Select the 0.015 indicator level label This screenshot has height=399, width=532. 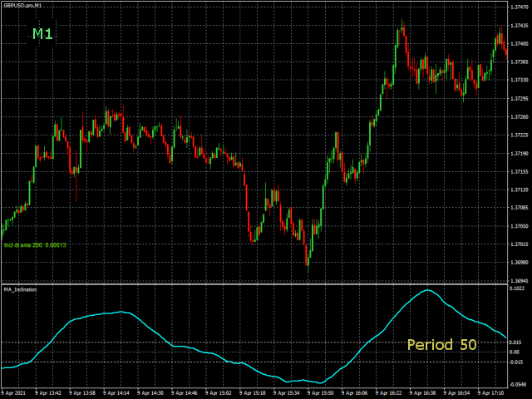tap(515, 342)
